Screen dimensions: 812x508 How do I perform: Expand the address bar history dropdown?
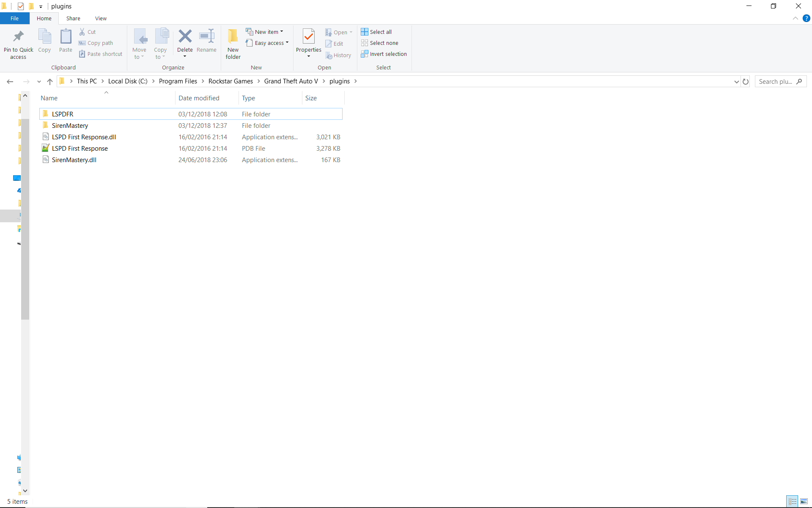pos(736,81)
